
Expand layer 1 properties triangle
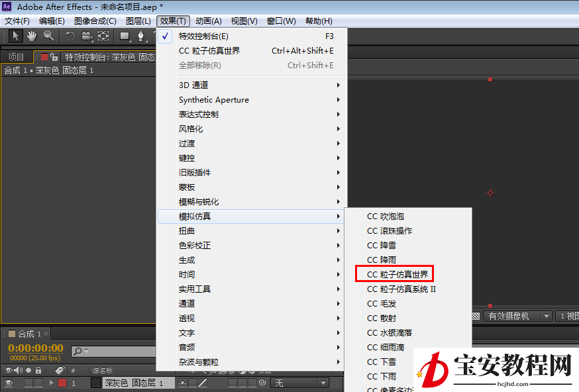tap(51, 383)
